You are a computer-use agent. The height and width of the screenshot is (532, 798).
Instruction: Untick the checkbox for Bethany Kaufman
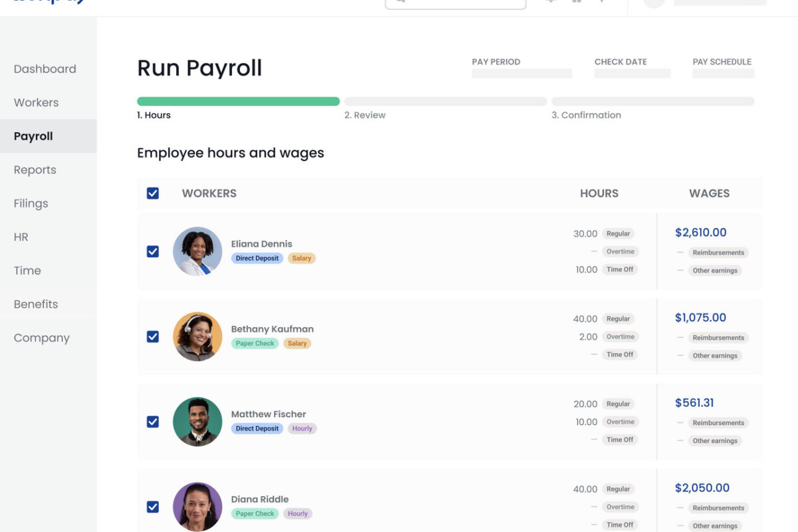pyautogui.click(x=153, y=336)
